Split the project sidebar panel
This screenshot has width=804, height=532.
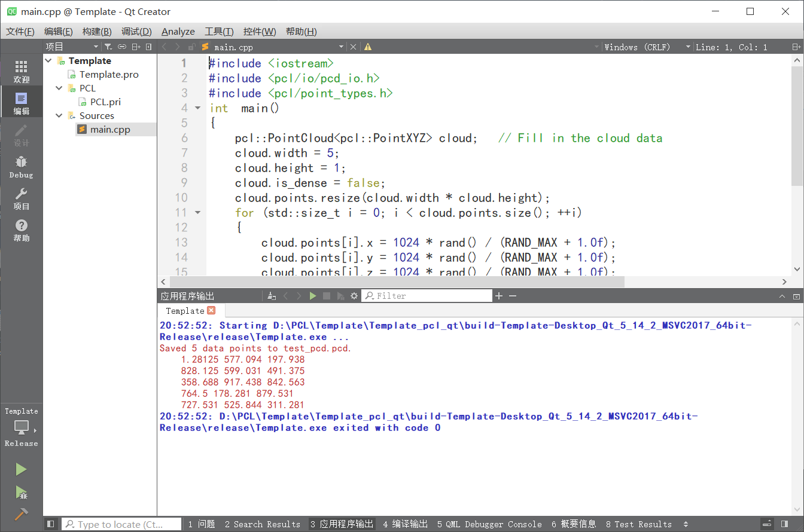pos(136,47)
